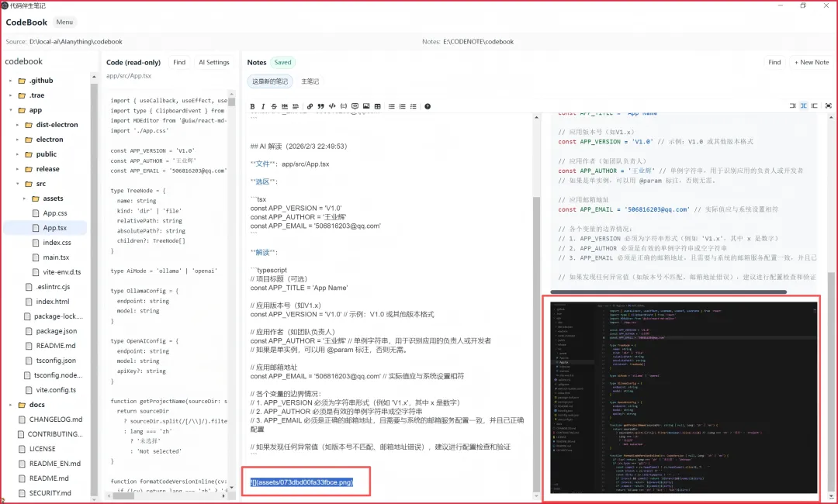The width and height of the screenshot is (838, 504).
Task: Insert inline code using the code icon
Action: pyautogui.click(x=332, y=106)
